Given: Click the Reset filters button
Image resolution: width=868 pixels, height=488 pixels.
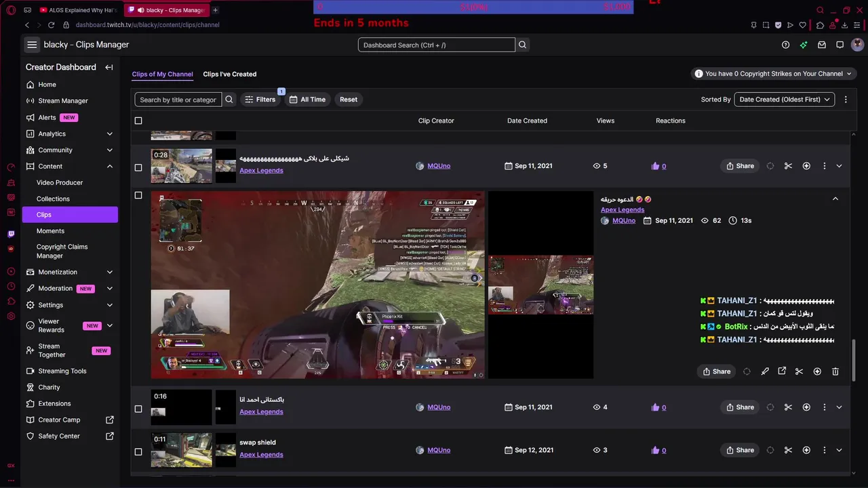Looking at the screenshot, I should [x=349, y=100].
